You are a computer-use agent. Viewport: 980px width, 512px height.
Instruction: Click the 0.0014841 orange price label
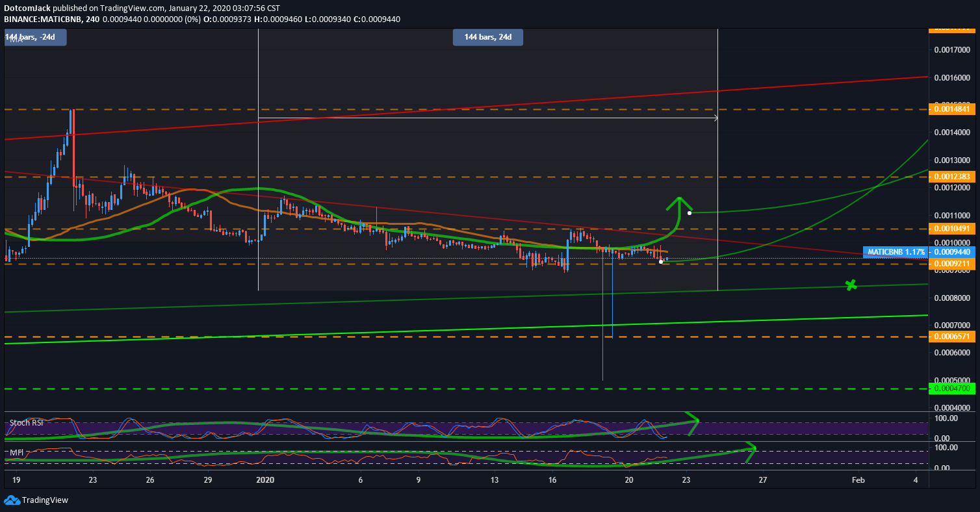(952, 109)
